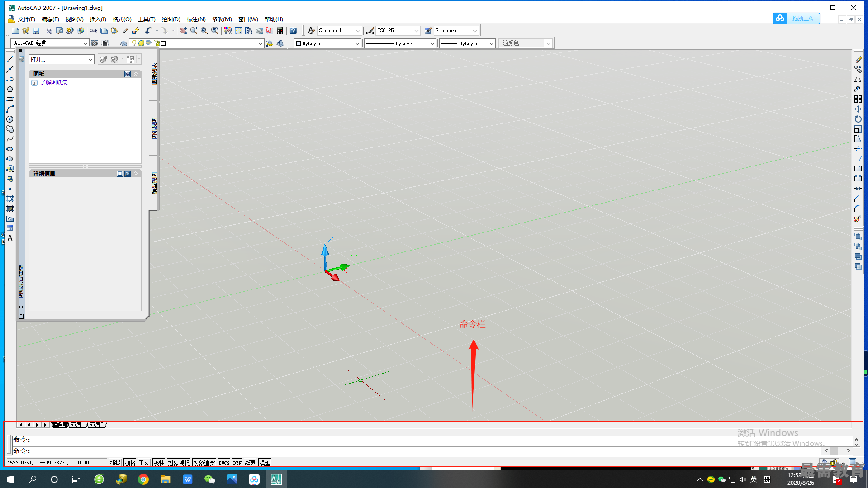Open WeChat from the Windows taskbar
The height and width of the screenshot is (488, 868).
point(209,479)
